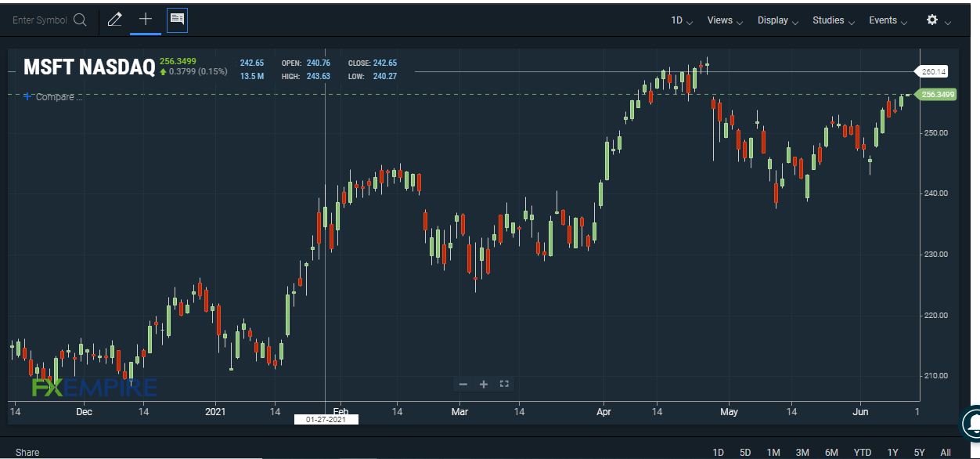Click the Share link
Viewport: 980px width, 459px height.
[x=27, y=453]
